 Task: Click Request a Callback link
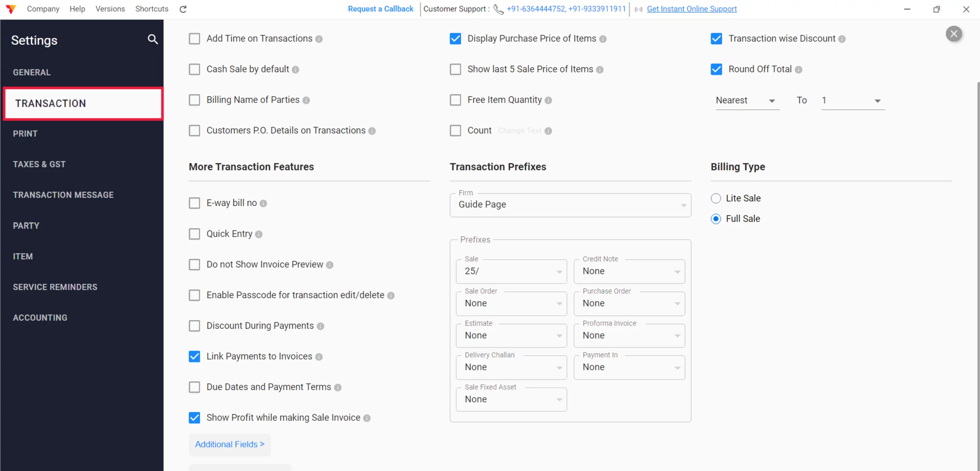click(381, 9)
